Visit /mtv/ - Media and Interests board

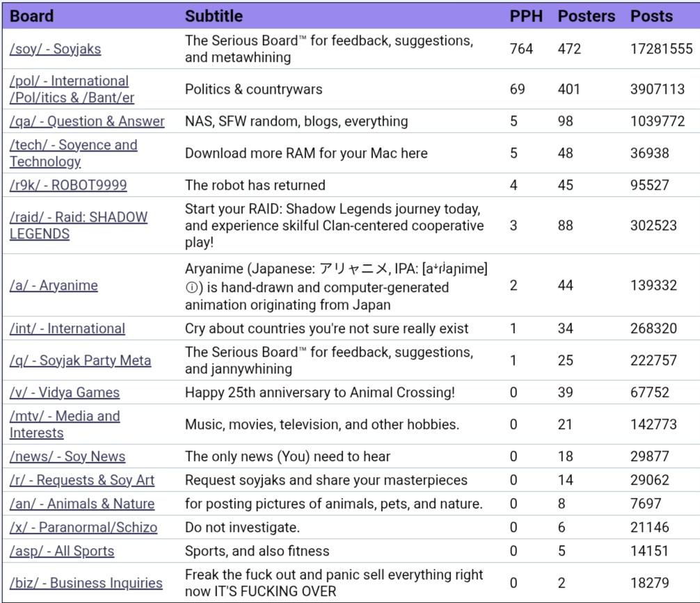[x=65, y=424]
